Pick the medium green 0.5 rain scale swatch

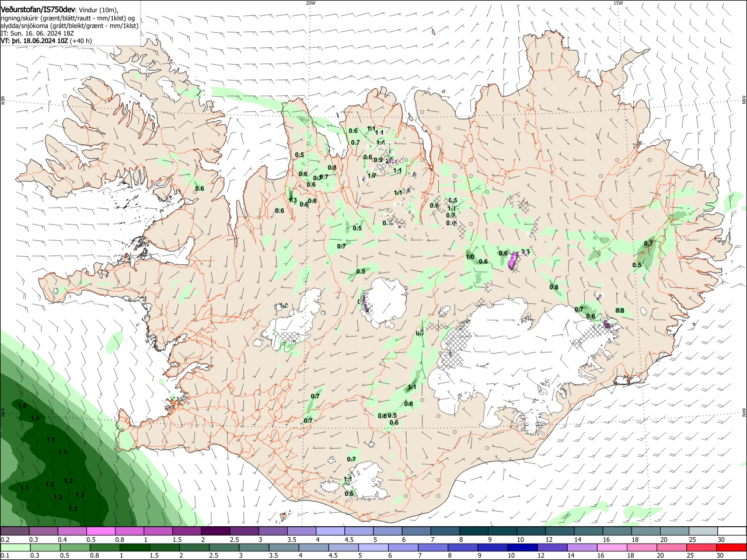point(75,547)
